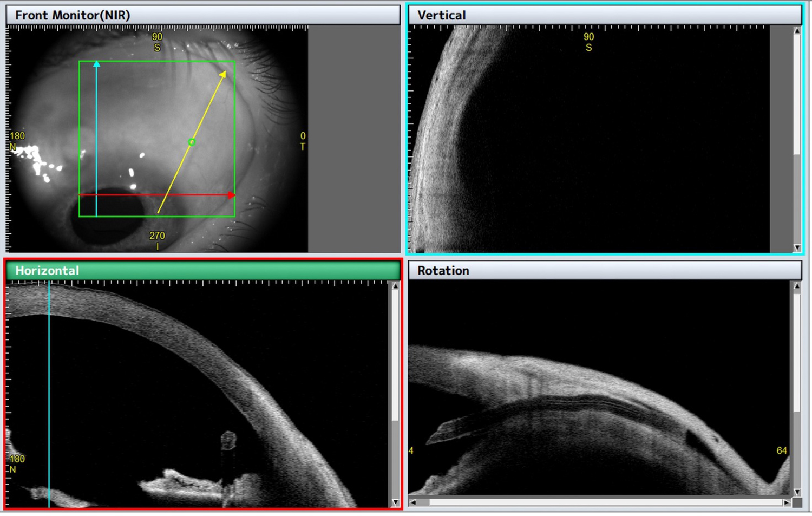Select the small green circle on yellow line

pyautogui.click(x=192, y=142)
